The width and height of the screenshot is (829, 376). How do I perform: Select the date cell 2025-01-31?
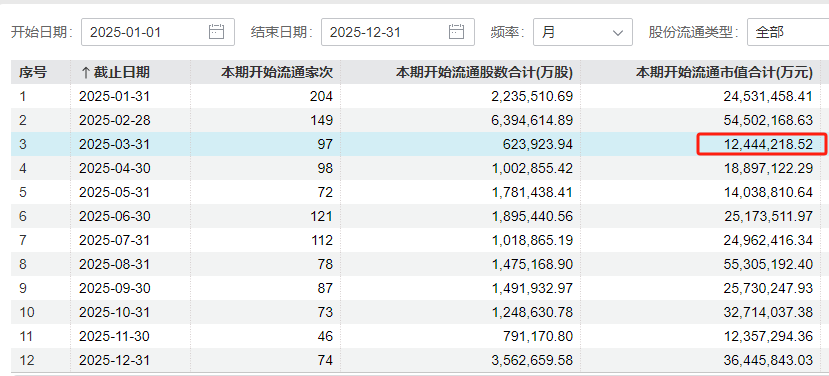(x=115, y=96)
